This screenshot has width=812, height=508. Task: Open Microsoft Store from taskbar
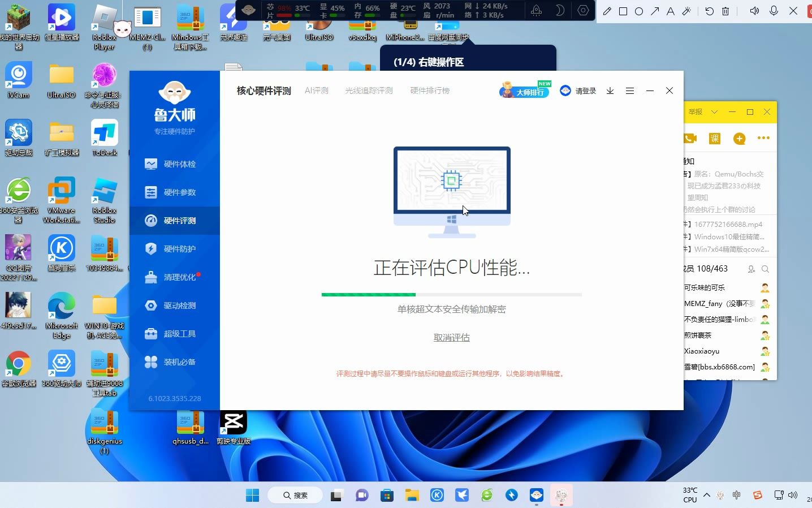coord(387,496)
